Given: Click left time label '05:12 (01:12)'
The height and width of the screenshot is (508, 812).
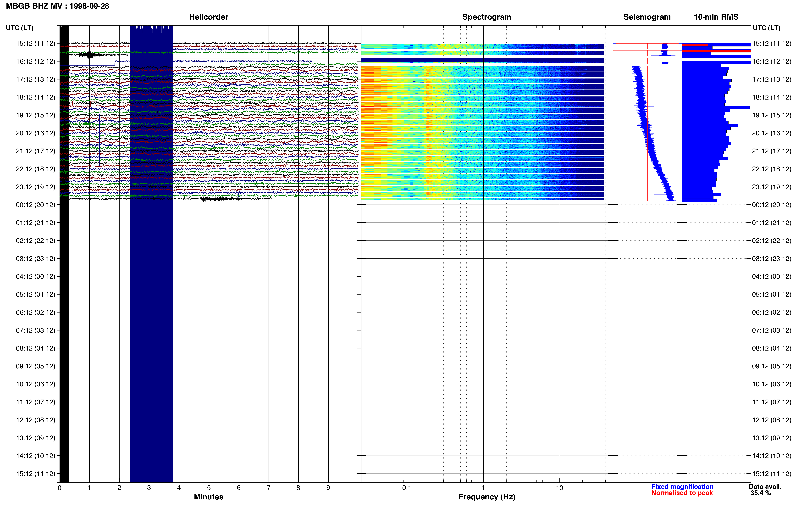Looking at the screenshot, I should click(36, 294).
